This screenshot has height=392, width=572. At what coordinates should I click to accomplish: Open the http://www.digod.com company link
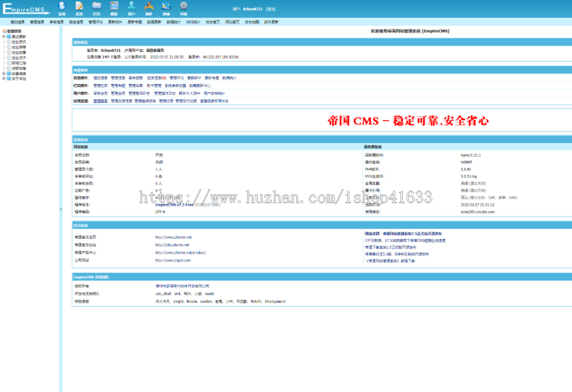pyautogui.click(x=173, y=260)
